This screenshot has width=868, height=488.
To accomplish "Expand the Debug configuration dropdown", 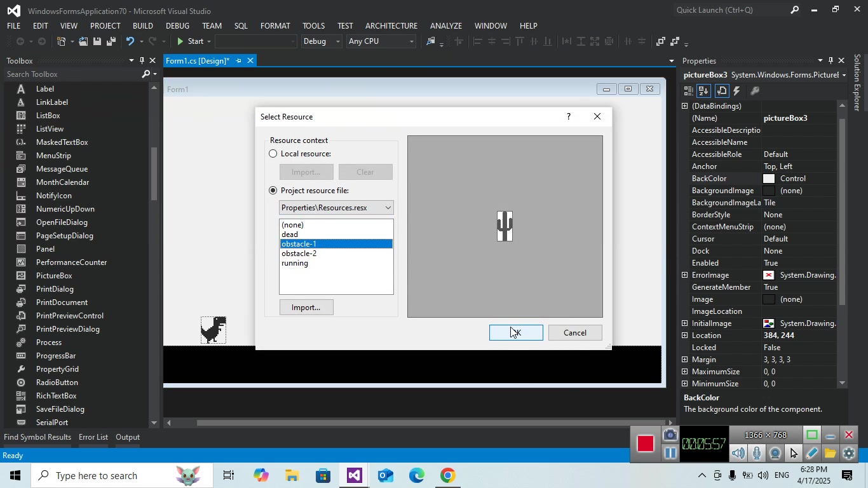I will point(337,42).
